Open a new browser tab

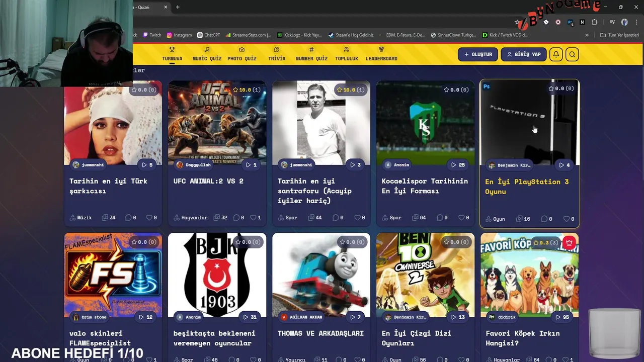coord(178,7)
